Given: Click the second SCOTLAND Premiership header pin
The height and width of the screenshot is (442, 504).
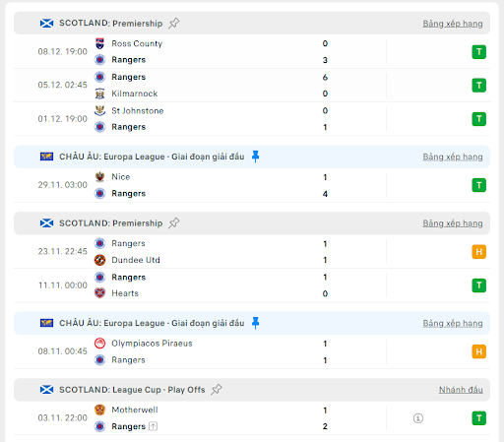Looking at the screenshot, I should [173, 223].
